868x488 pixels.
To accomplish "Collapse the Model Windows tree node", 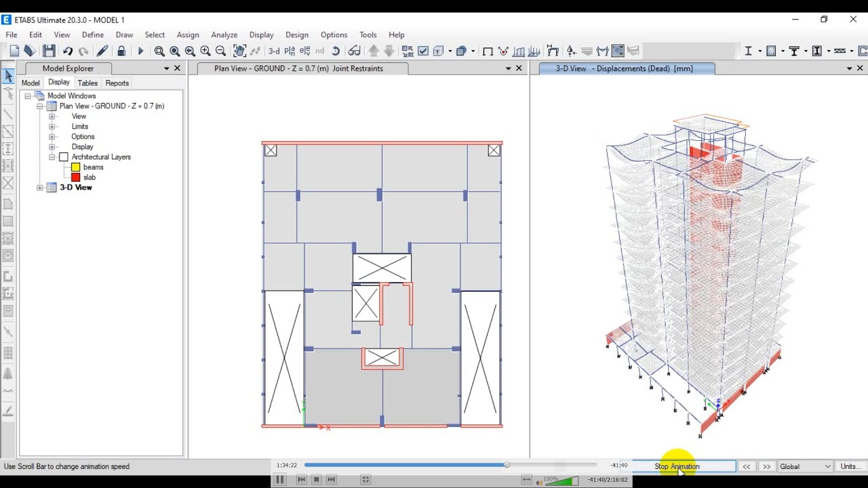I will [x=28, y=96].
